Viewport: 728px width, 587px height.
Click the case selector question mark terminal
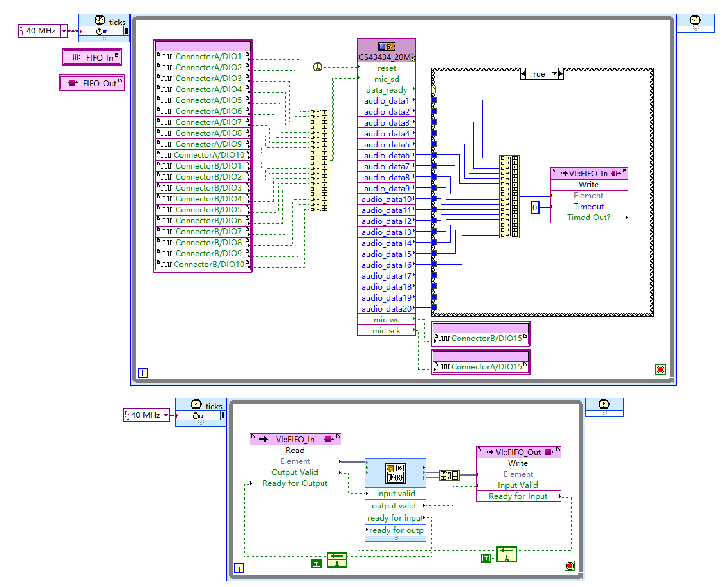[x=433, y=89]
